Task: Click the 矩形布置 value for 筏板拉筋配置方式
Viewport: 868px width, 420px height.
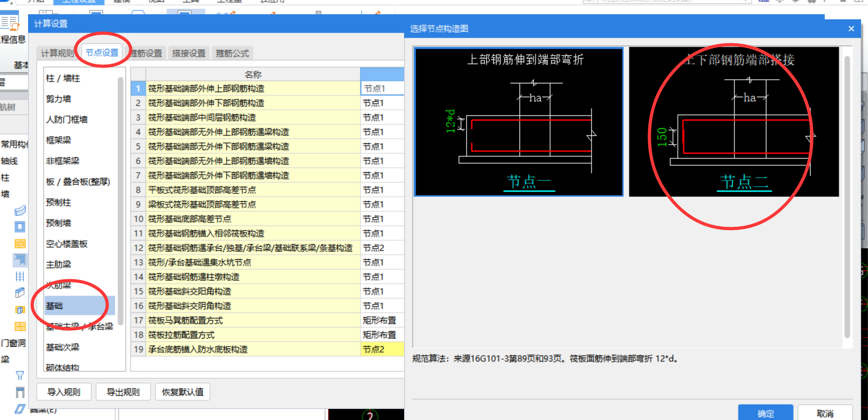Action: click(382, 335)
